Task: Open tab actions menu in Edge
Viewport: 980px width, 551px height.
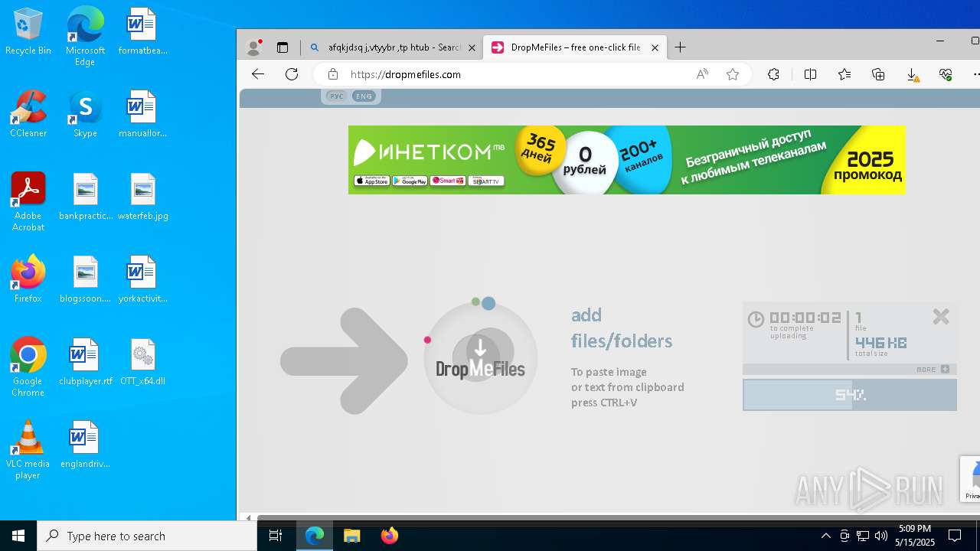Action: click(283, 47)
